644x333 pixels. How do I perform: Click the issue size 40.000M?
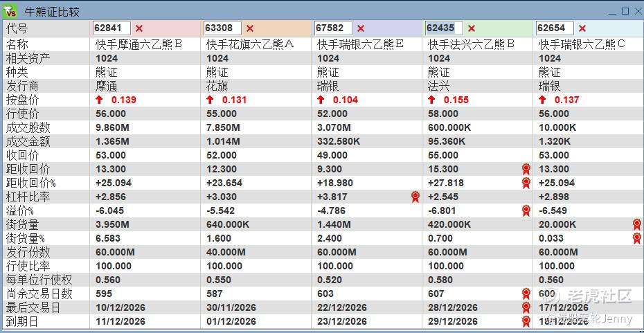[226, 252]
